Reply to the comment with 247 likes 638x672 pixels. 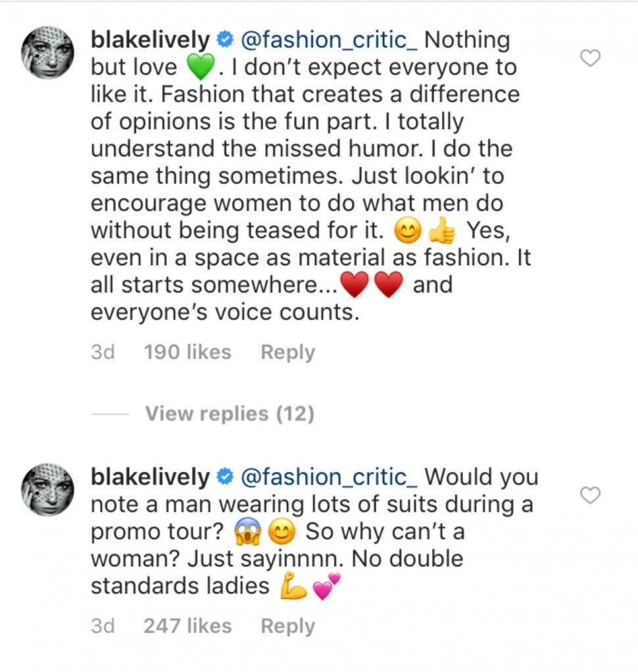pyautogui.click(x=287, y=626)
